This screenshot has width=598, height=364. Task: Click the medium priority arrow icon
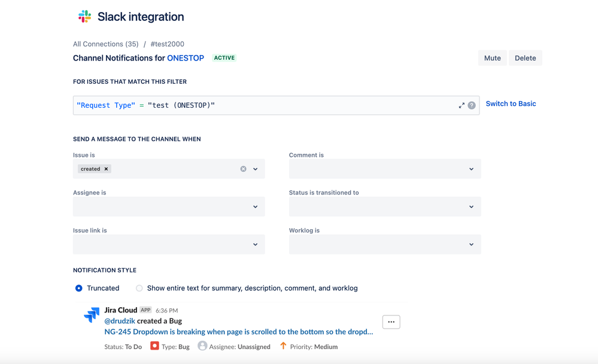pyautogui.click(x=283, y=345)
